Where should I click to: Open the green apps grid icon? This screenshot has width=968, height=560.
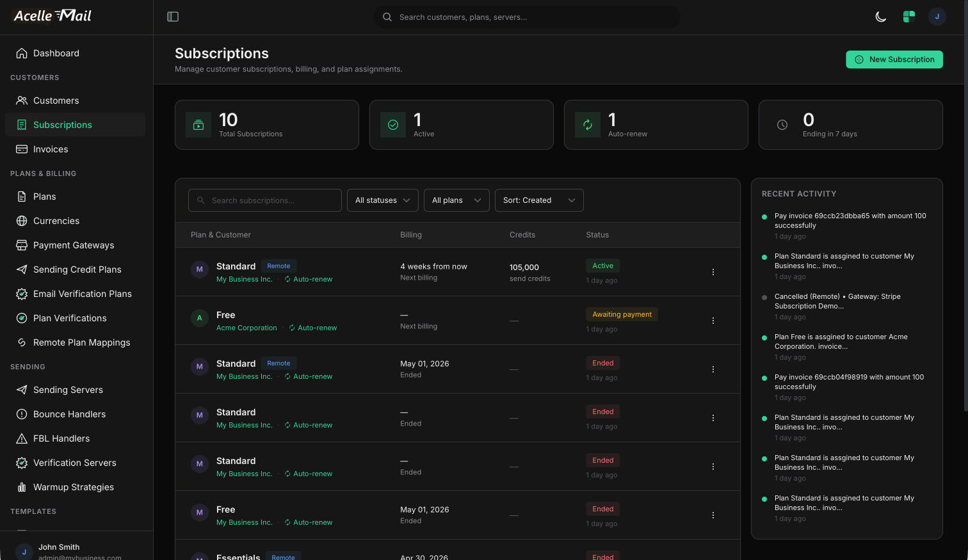[x=909, y=17]
